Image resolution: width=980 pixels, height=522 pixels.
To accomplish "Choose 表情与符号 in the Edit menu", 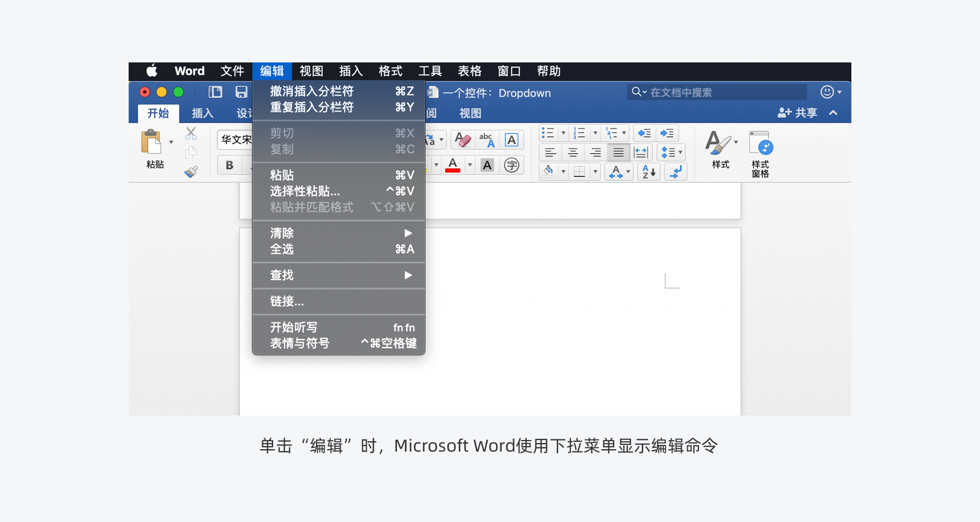I will (339, 343).
